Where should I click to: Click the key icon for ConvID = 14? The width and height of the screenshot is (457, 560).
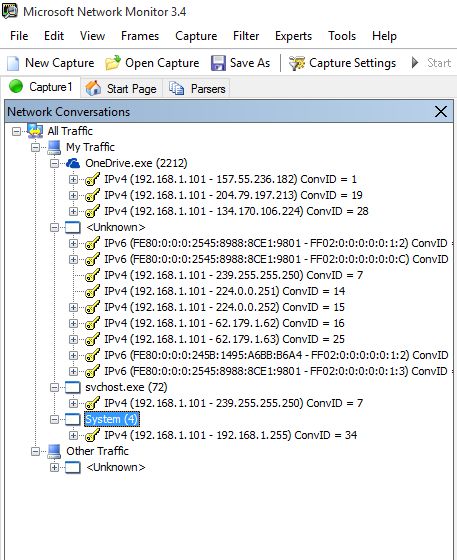(x=92, y=291)
